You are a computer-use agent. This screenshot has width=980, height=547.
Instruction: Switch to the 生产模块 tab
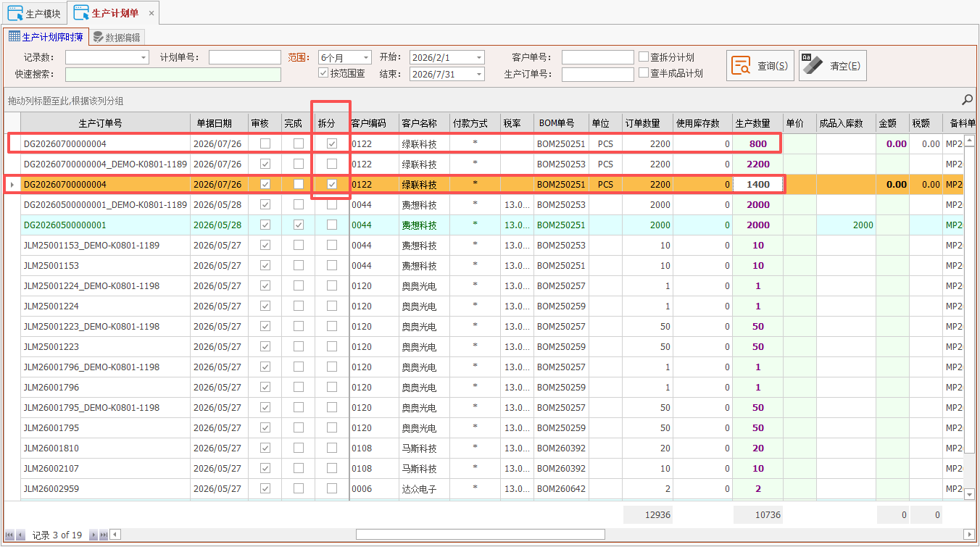point(34,13)
